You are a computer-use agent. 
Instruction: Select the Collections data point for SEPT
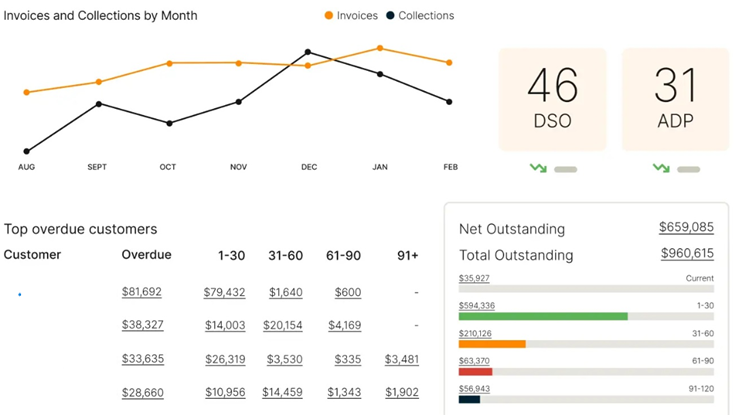tap(99, 104)
